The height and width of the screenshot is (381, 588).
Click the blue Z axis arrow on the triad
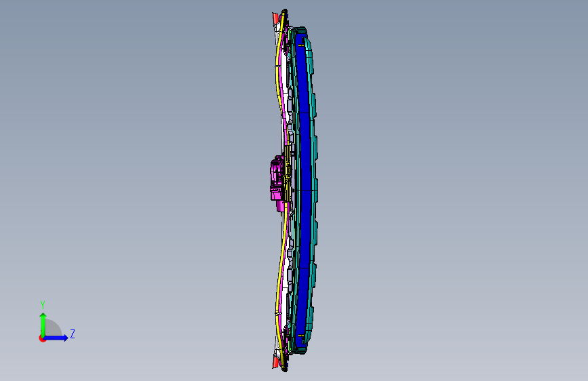[x=56, y=338]
